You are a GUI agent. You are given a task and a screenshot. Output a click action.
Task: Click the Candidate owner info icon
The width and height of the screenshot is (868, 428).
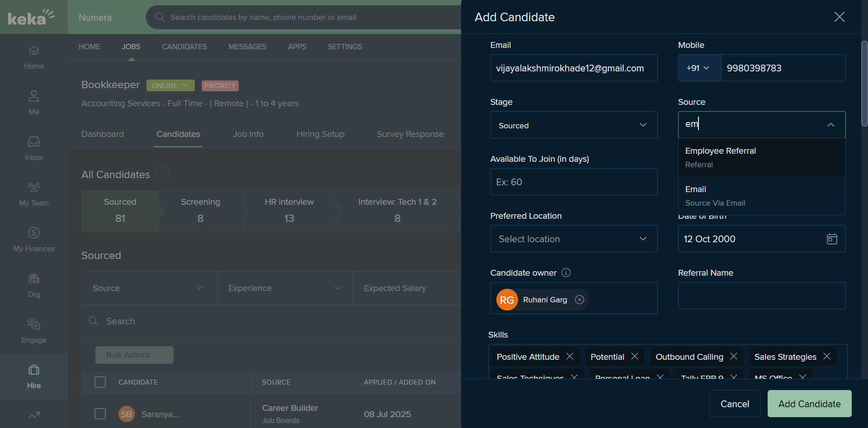click(x=566, y=273)
